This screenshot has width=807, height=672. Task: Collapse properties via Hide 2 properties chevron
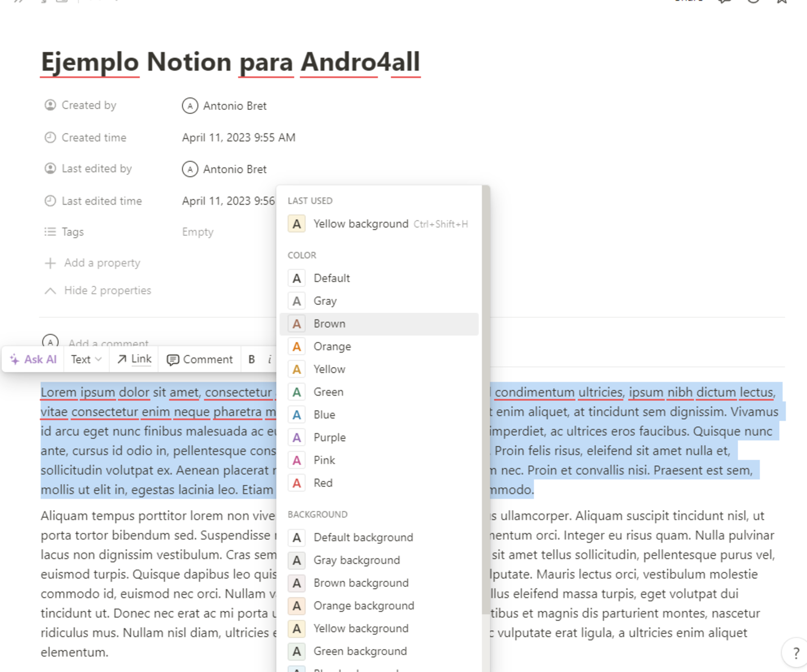(50, 290)
